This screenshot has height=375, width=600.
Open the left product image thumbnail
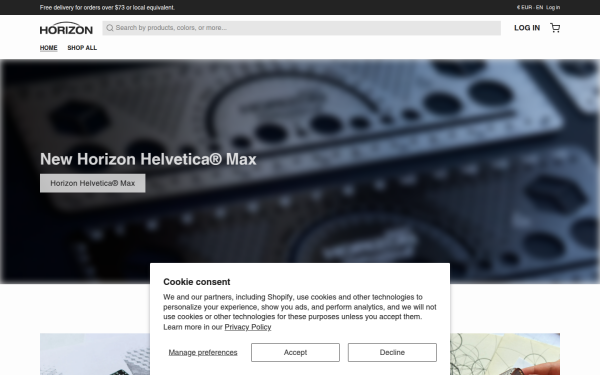(x=95, y=354)
